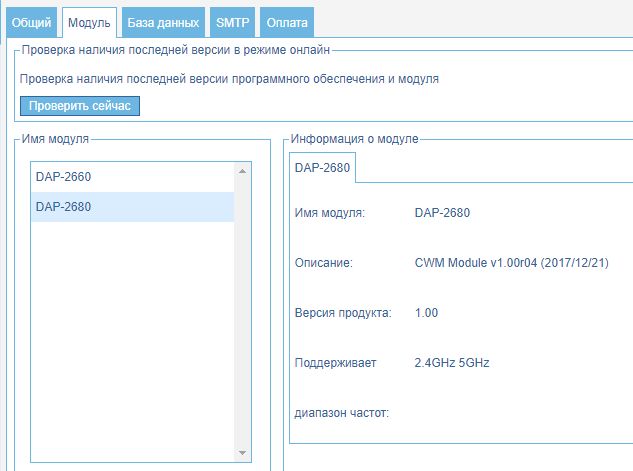
Task: Click the module list scrollbar up arrow
Action: (242, 171)
